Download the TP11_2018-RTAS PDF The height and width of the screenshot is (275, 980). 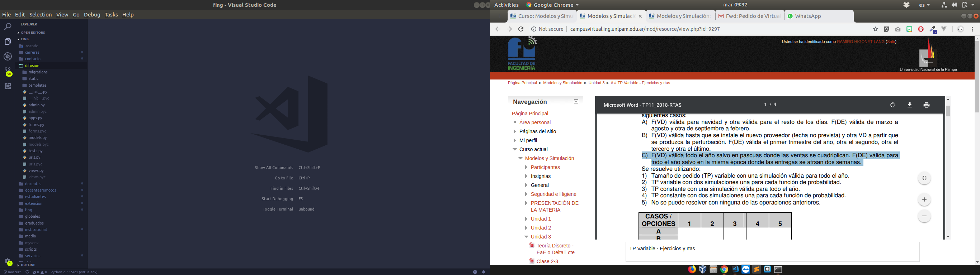click(x=910, y=105)
